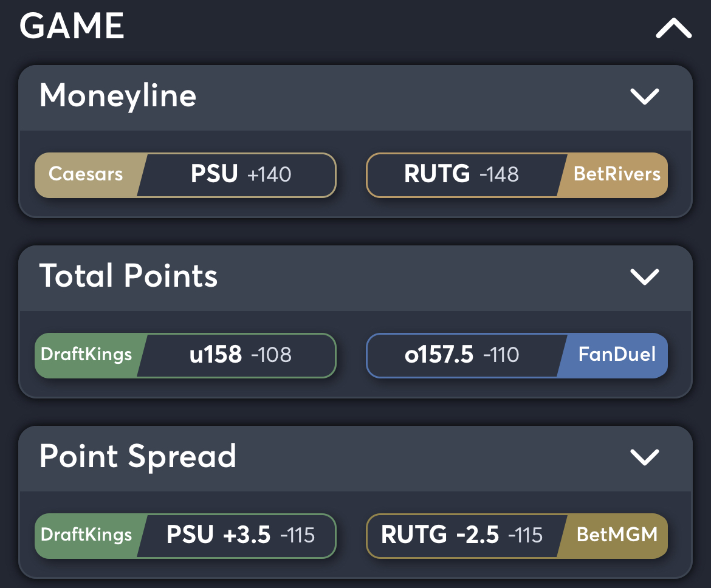The height and width of the screenshot is (588, 711).
Task: Expand the Moneyline market chevron
Action: 646,96
